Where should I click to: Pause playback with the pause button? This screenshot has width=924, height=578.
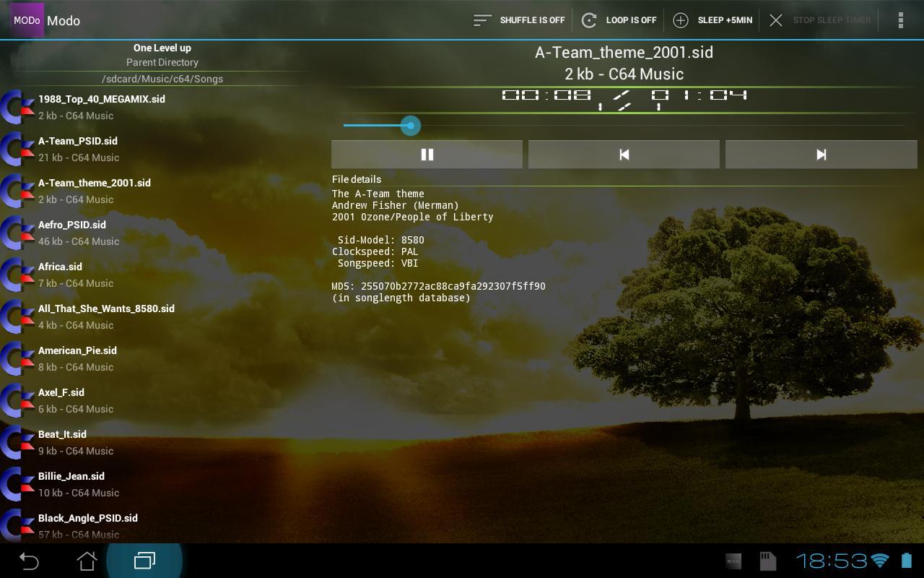click(x=427, y=155)
